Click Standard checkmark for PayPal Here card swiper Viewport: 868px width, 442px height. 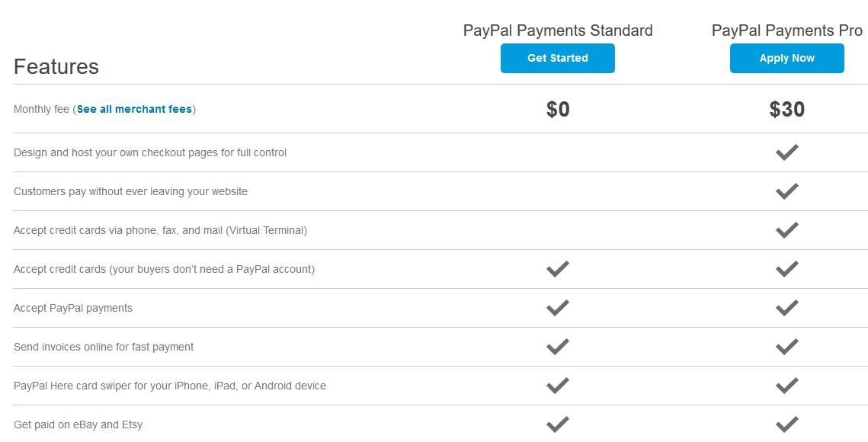click(558, 386)
